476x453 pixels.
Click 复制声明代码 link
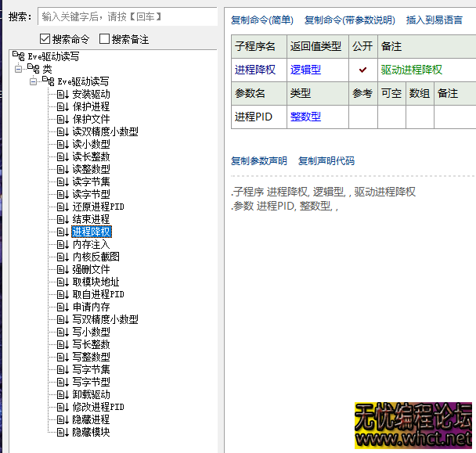click(326, 161)
